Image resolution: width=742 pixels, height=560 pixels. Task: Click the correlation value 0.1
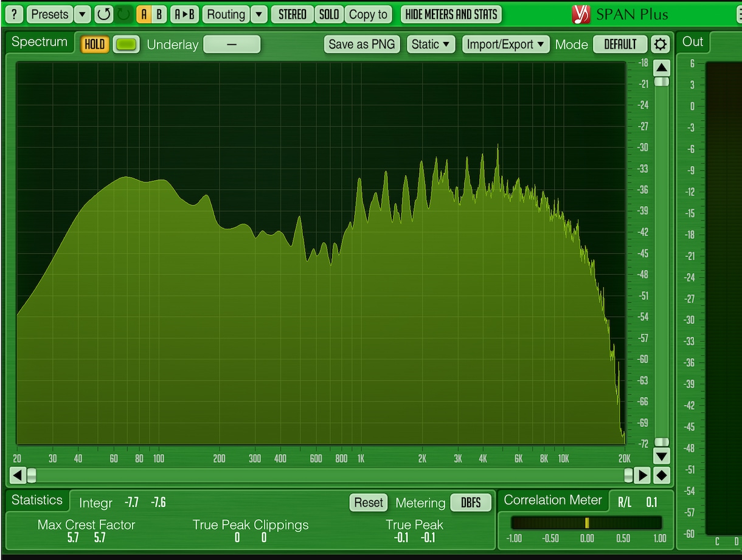651,502
